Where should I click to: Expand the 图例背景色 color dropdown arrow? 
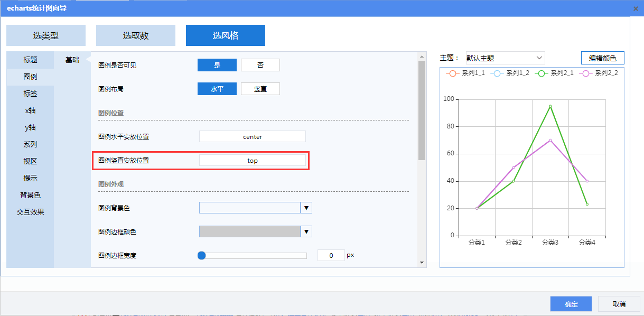click(x=306, y=208)
